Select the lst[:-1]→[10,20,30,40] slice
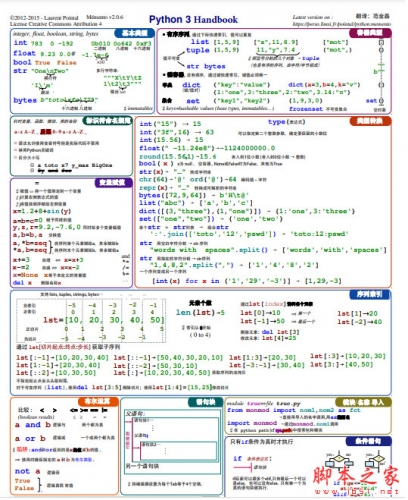Image resolution: width=408 pixels, height=500 pixels. click(x=62, y=358)
